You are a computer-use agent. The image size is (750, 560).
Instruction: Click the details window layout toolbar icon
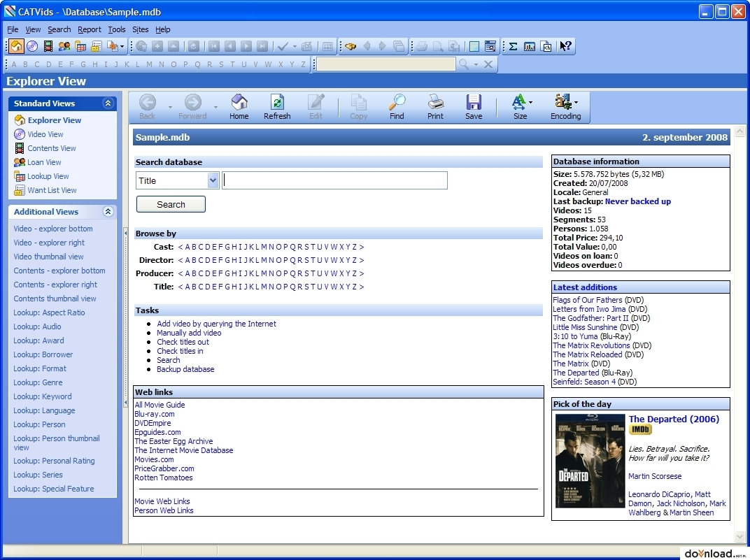[490, 46]
